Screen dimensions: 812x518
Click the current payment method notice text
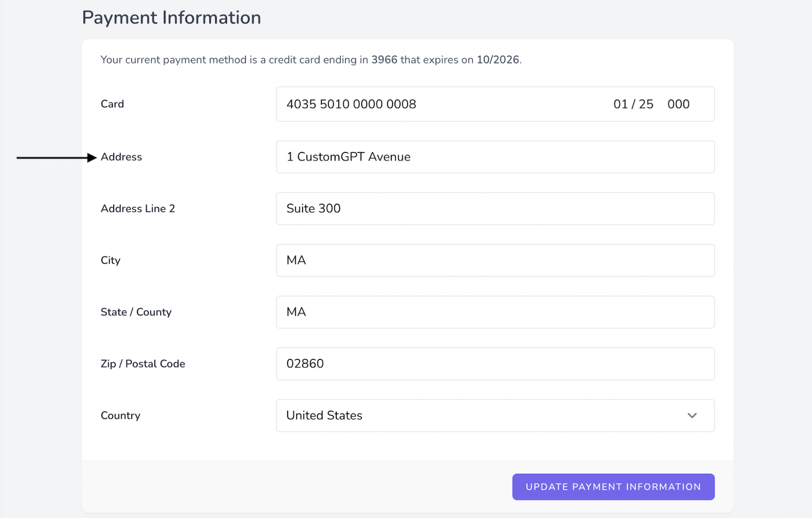click(311, 60)
